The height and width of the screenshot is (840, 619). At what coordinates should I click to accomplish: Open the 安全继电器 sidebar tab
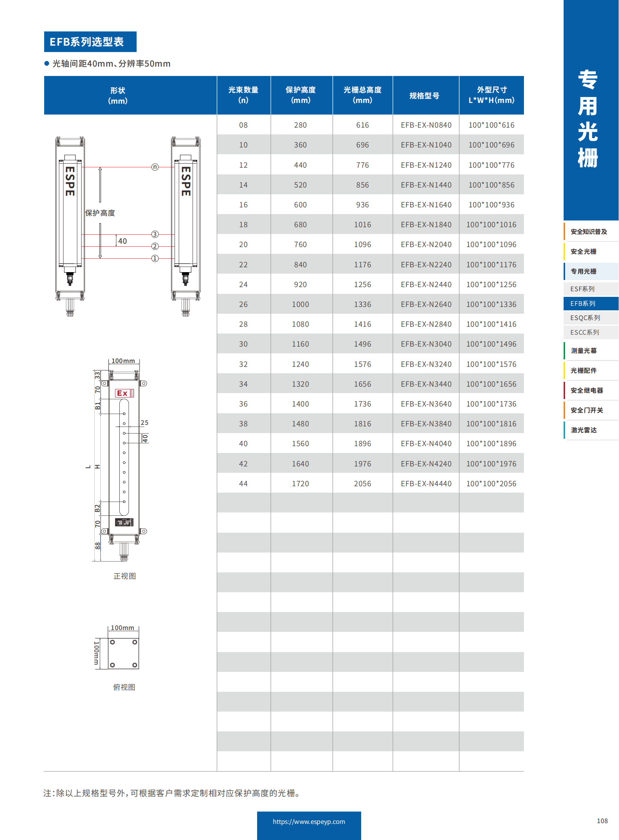pos(591,390)
